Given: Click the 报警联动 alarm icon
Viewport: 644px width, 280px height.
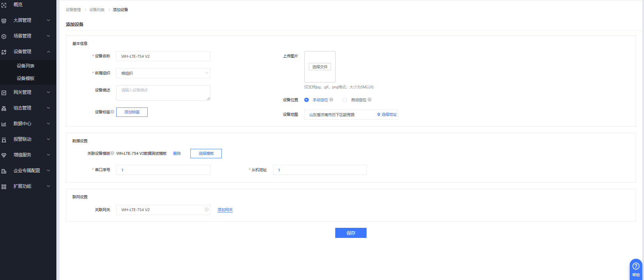Looking at the screenshot, I should click(4, 140).
